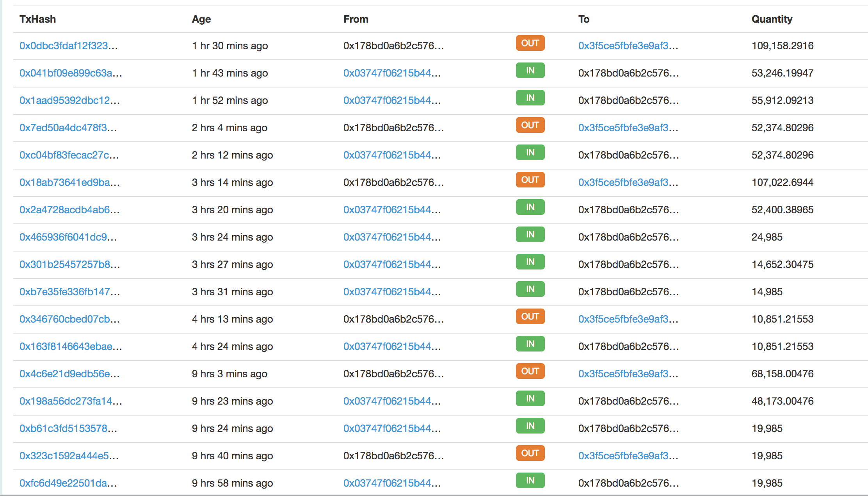The image size is (868, 496).
Task: Open transaction hash 0x0dbc3fdaf12f323
Action: tap(68, 46)
